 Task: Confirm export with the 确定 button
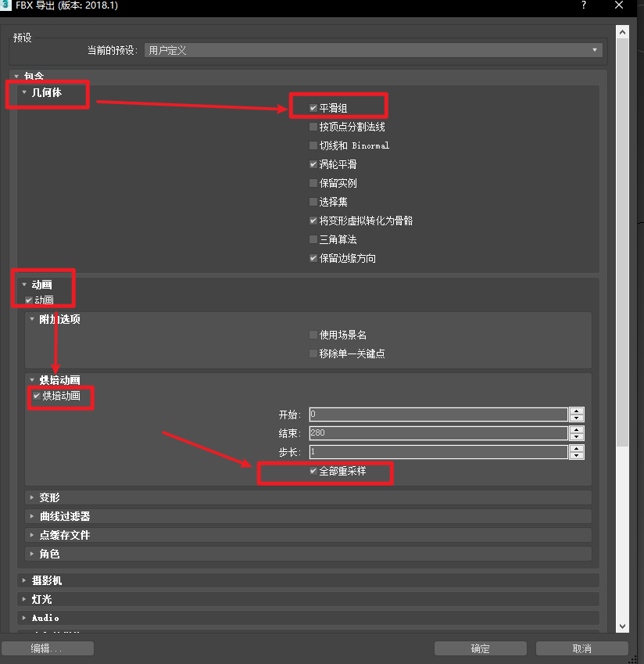[480, 648]
